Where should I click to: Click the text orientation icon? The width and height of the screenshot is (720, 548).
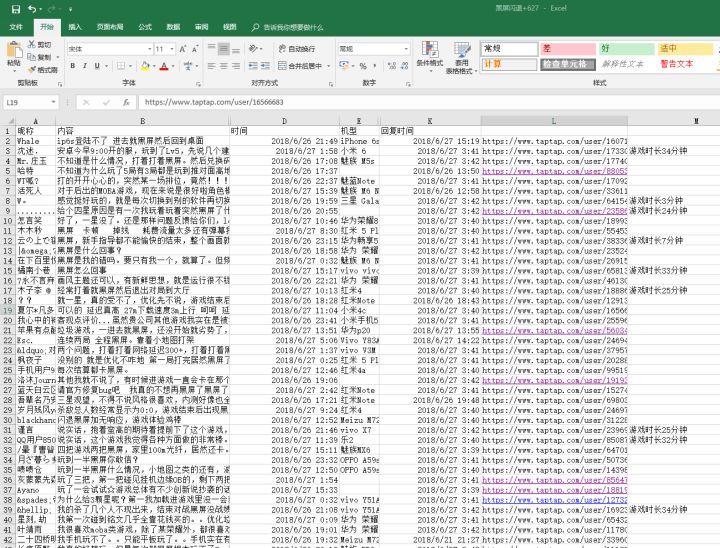[253, 49]
